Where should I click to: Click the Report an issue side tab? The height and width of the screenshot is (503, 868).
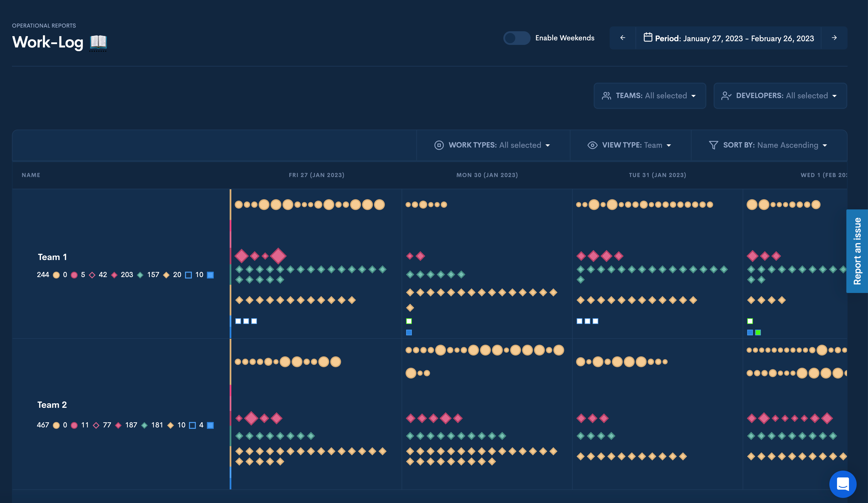tap(857, 251)
